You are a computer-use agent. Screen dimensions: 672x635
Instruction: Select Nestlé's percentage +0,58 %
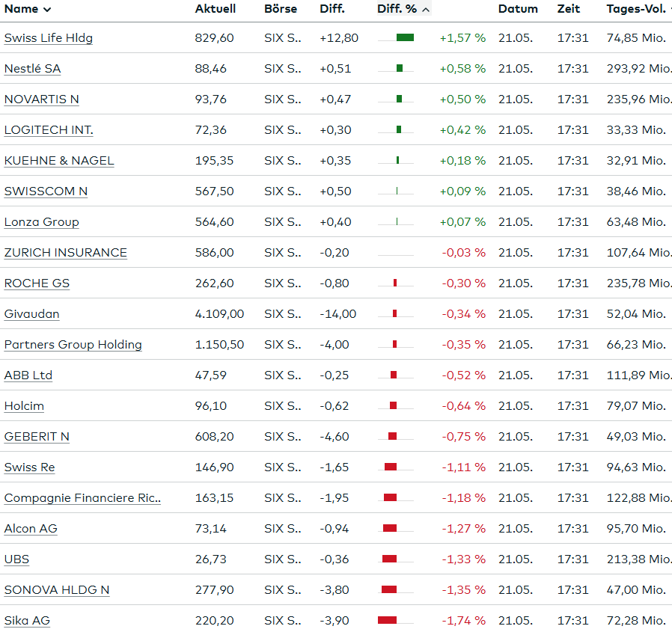tap(463, 69)
